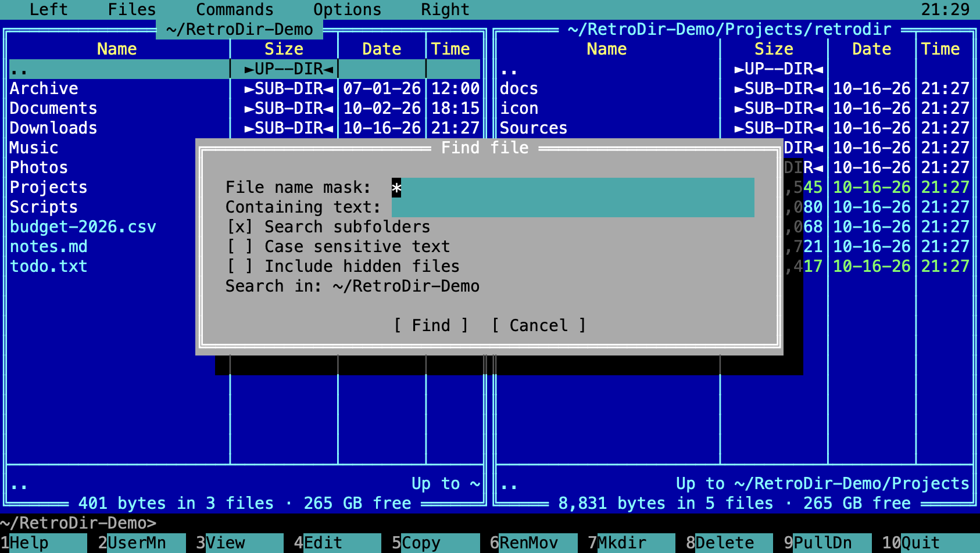The image size is (980, 553).
Task: Click the left panel Date column header
Action: coord(382,49)
